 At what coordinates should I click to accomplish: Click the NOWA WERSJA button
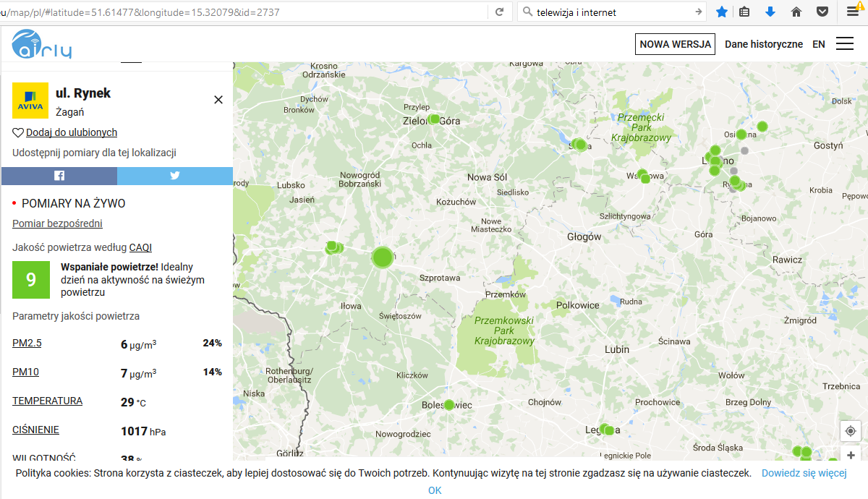675,44
